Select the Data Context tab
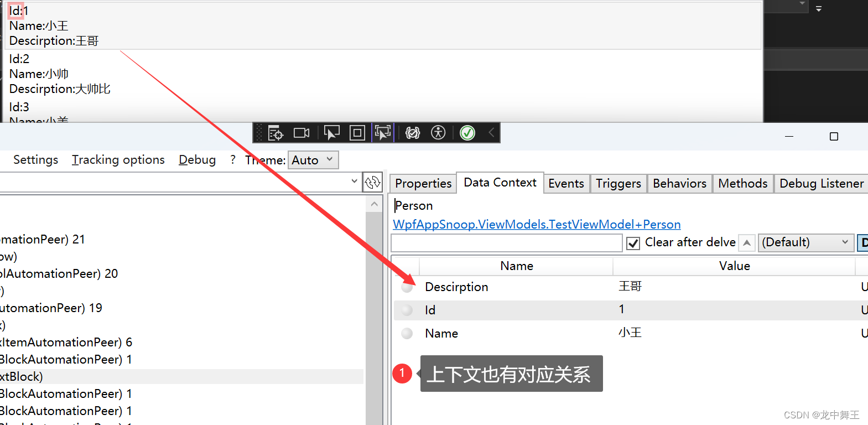 [x=500, y=183]
